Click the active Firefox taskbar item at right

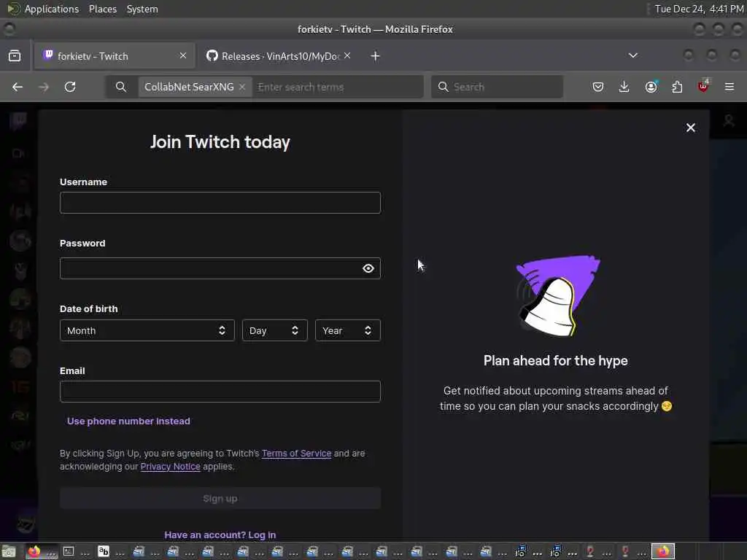point(663,552)
